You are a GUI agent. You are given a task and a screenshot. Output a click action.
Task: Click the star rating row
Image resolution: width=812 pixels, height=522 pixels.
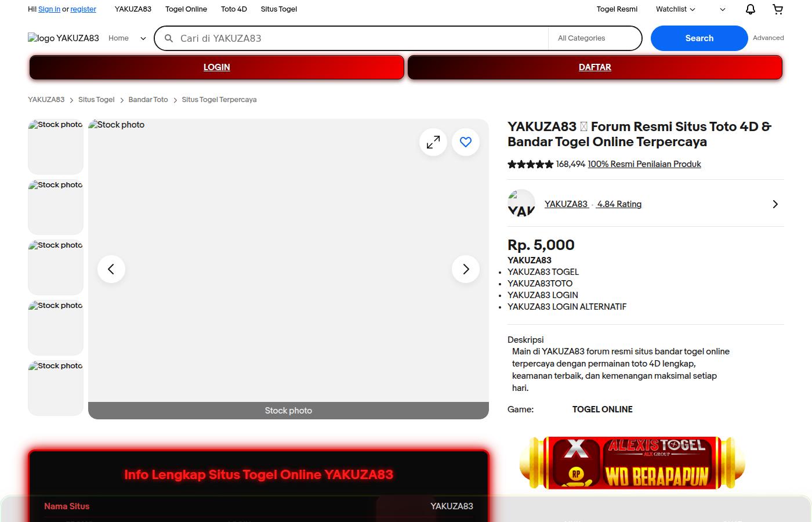(530, 164)
